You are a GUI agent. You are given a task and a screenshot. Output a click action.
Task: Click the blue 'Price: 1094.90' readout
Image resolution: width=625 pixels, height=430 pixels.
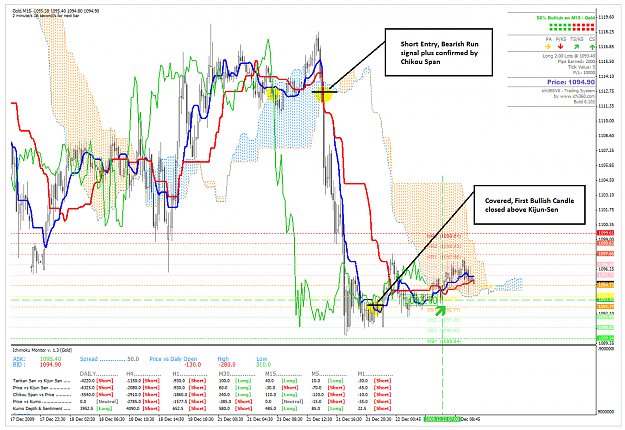point(571,82)
